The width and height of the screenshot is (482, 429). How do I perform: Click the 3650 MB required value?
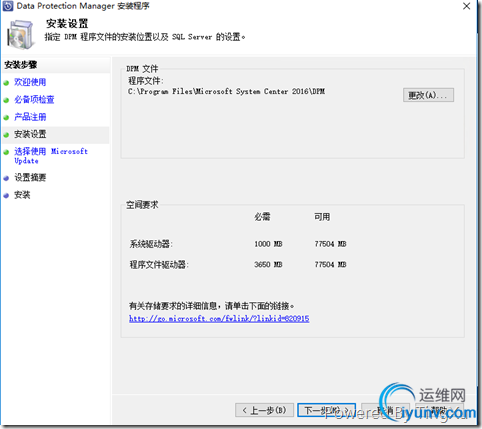click(x=268, y=265)
